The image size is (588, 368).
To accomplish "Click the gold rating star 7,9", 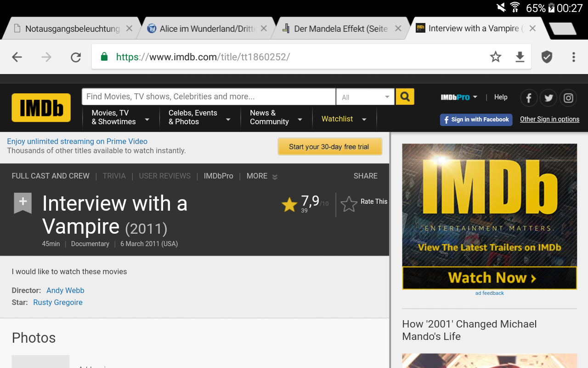I will 289,204.
